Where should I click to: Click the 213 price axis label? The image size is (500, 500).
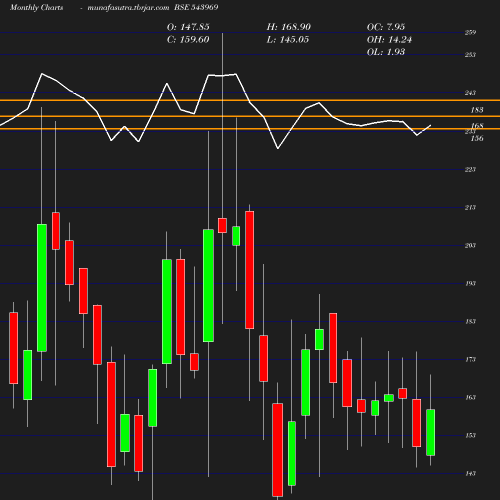coord(470,208)
